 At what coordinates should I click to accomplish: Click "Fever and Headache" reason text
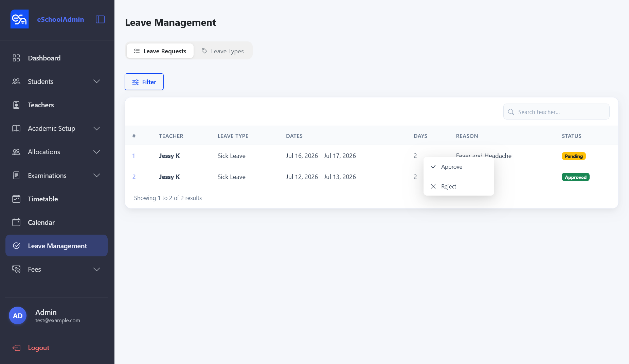click(x=484, y=156)
